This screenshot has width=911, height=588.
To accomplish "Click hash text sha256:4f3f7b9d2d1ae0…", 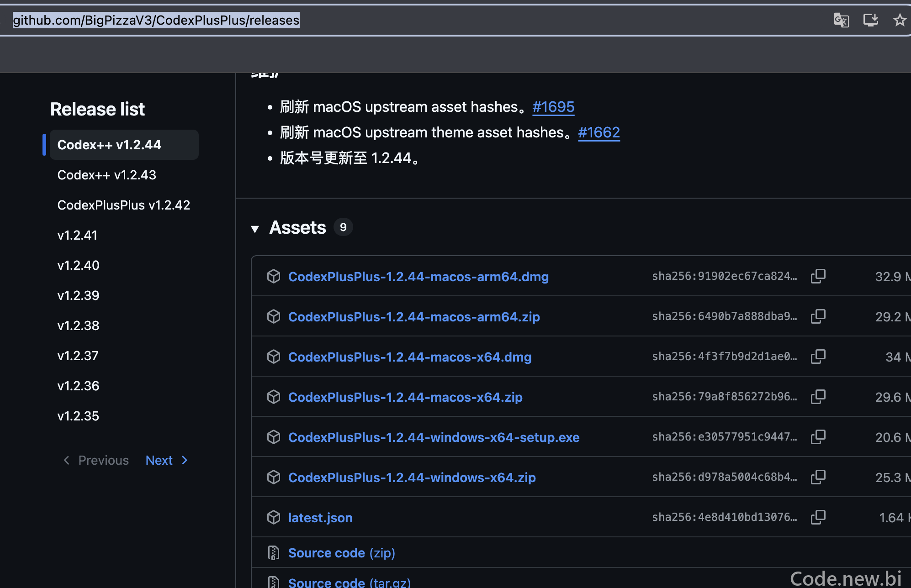I will [x=725, y=357].
